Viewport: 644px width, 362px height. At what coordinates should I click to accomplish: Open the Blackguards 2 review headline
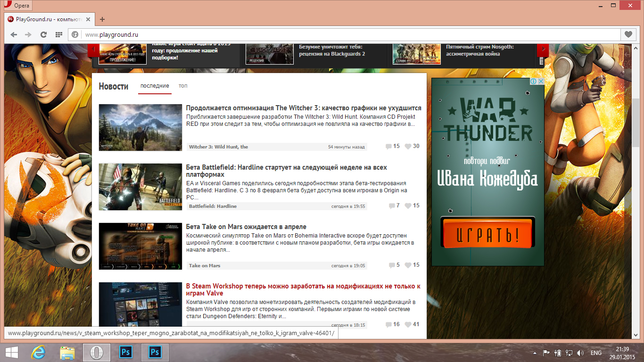point(332,50)
